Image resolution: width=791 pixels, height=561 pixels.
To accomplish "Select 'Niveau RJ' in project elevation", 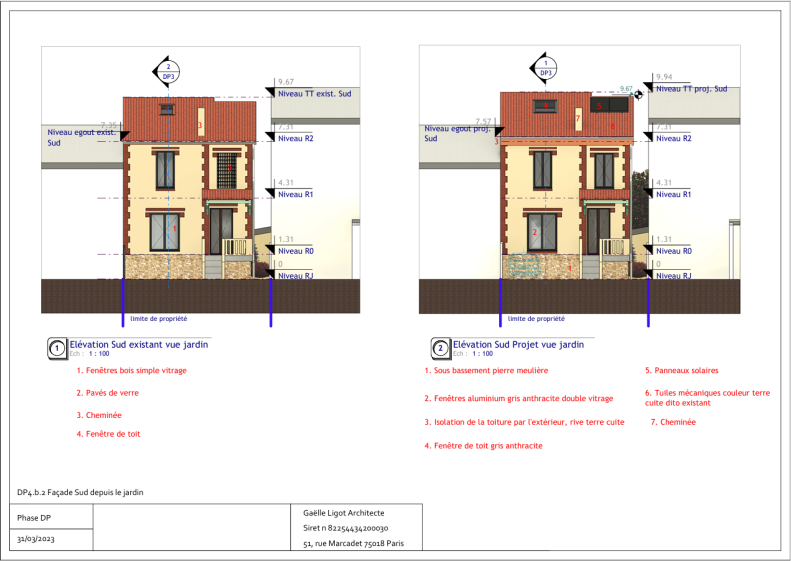I will 673,276.
